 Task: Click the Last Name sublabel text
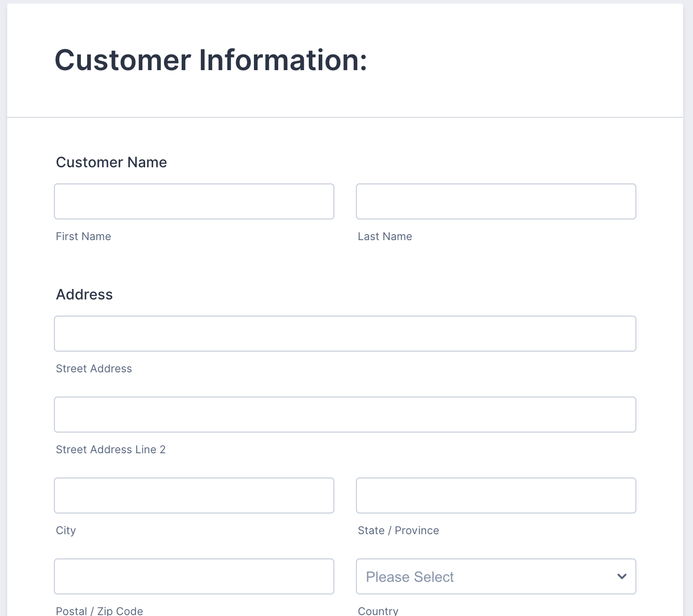(385, 237)
